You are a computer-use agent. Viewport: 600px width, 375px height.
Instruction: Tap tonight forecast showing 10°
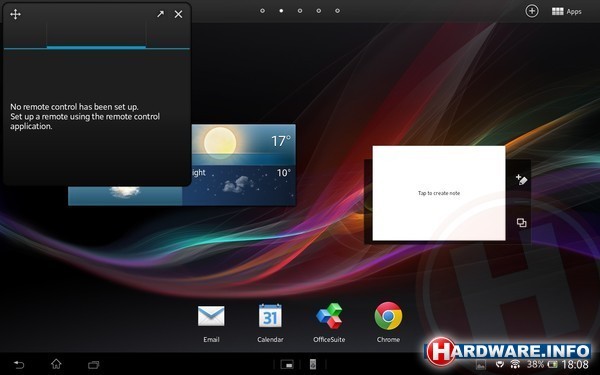coord(239,185)
